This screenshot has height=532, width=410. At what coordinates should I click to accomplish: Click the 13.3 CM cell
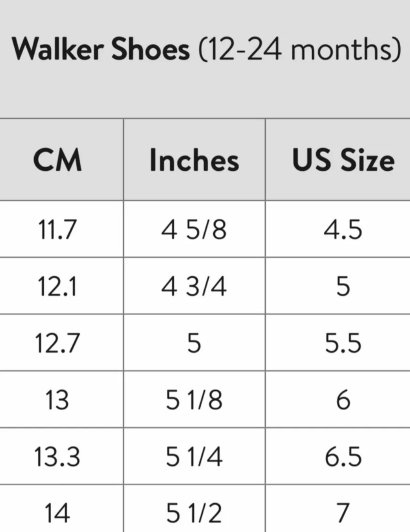pyautogui.click(x=58, y=457)
